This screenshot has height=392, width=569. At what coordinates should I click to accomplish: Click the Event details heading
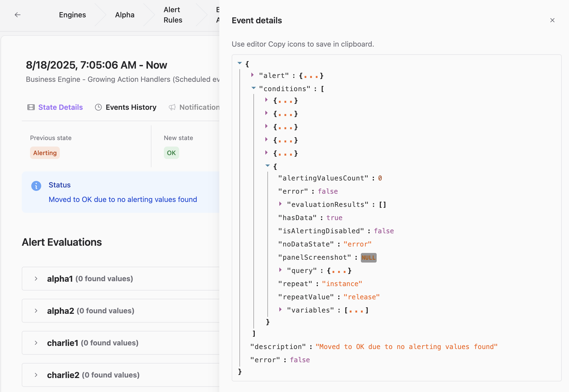[x=257, y=20]
